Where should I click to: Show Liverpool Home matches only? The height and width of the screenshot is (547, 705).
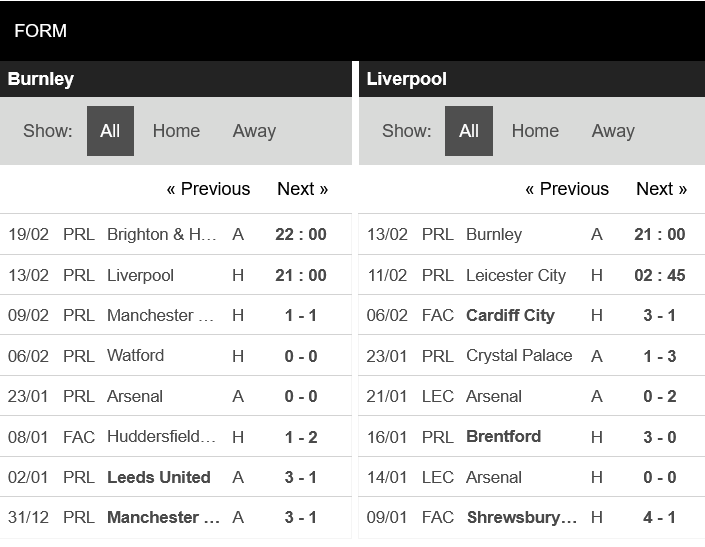[535, 131]
